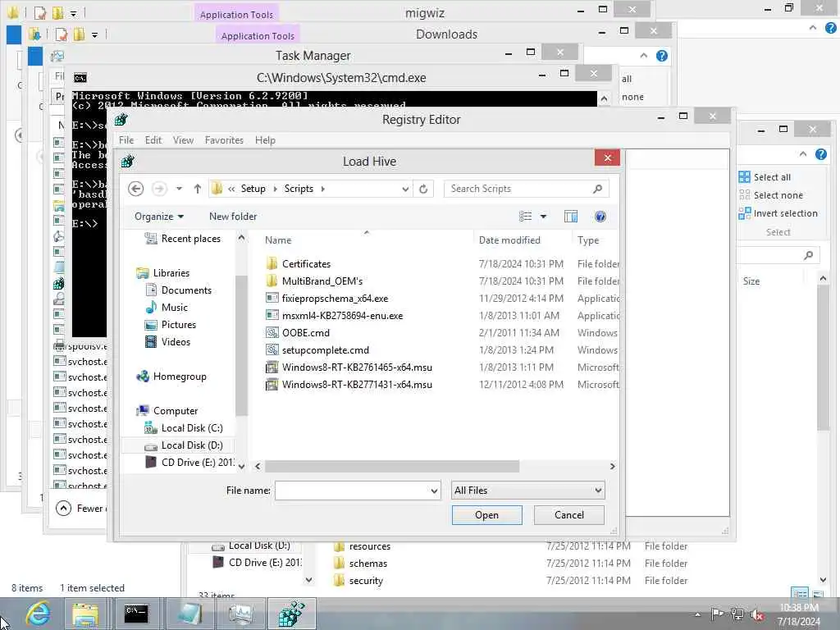The image size is (840, 630).
Task: Click Forward arrow in Load Hive dialog
Action: (x=158, y=189)
